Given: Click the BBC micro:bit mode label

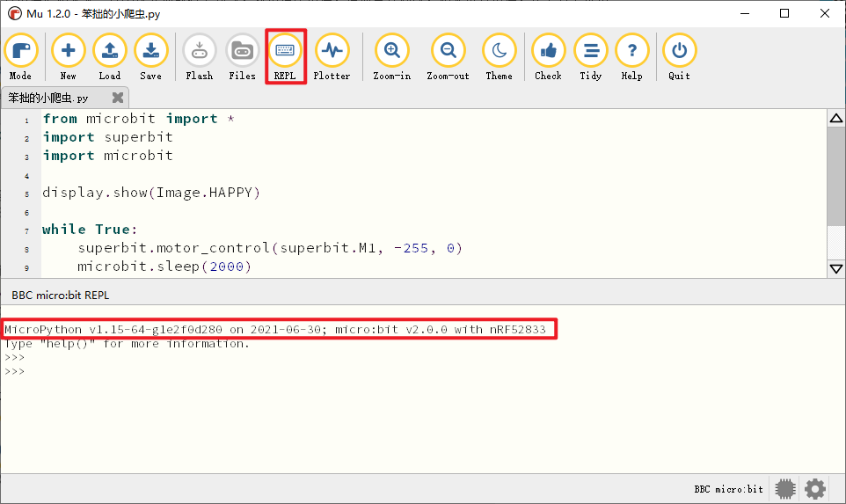Looking at the screenshot, I should pos(728,489).
